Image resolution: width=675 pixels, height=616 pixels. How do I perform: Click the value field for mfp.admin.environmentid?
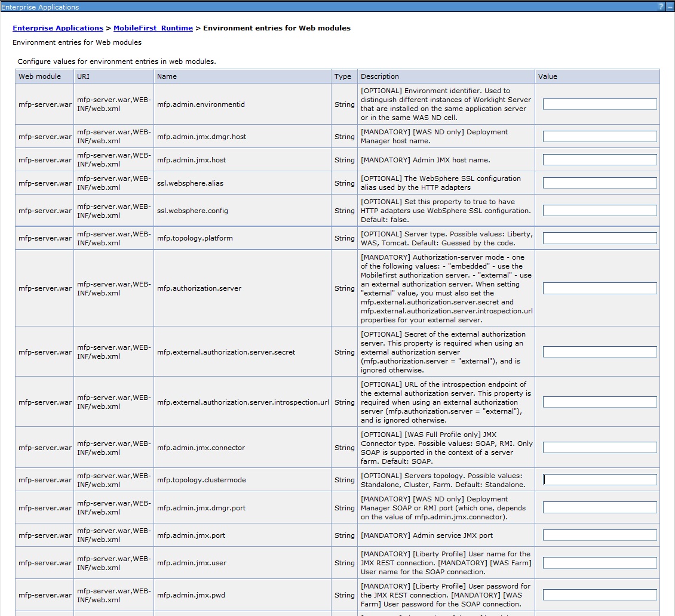pos(600,104)
